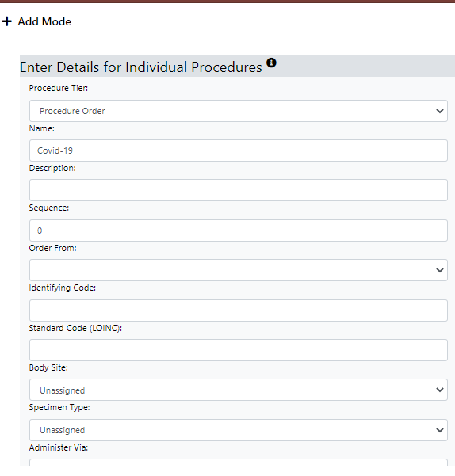The height and width of the screenshot is (476, 455).
Task: Click into the empty Description field
Action: [x=239, y=190]
